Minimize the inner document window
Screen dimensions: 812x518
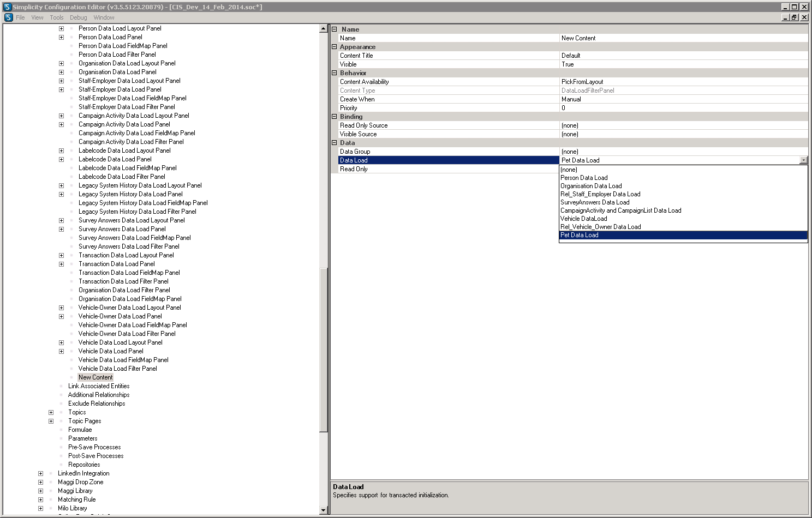click(x=786, y=17)
